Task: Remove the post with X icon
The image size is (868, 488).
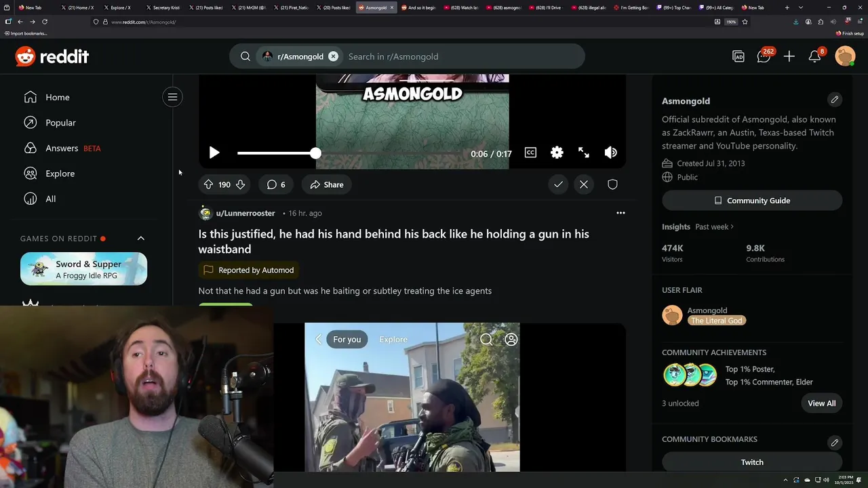Action: coord(584,184)
